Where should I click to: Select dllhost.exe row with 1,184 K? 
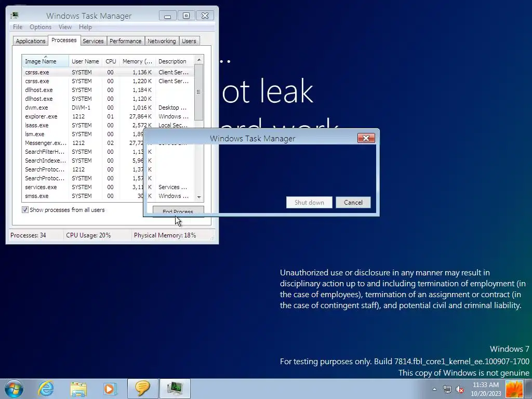tap(108, 90)
